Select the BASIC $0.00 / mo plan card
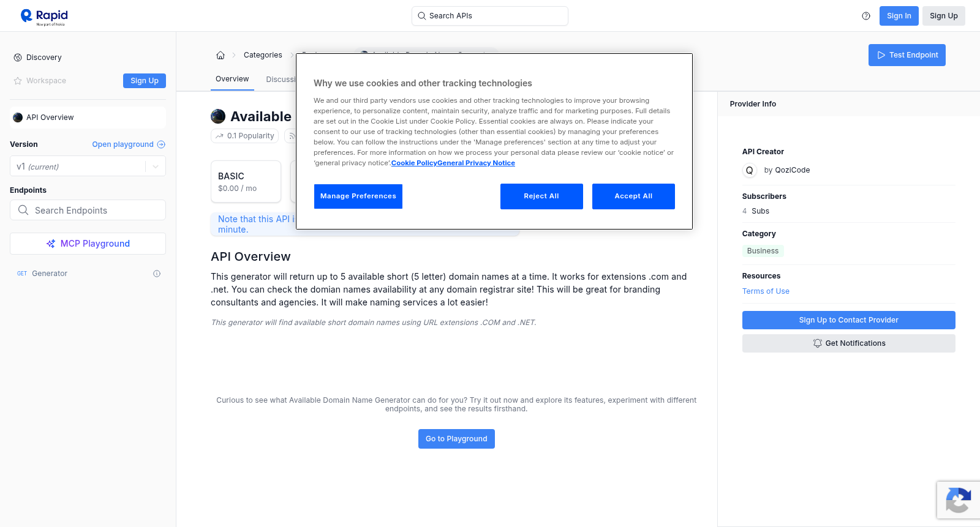This screenshot has width=980, height=527. (246, 182)
